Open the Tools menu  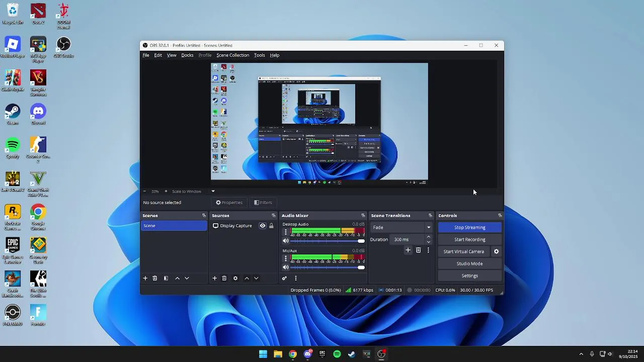pos(259,55)
